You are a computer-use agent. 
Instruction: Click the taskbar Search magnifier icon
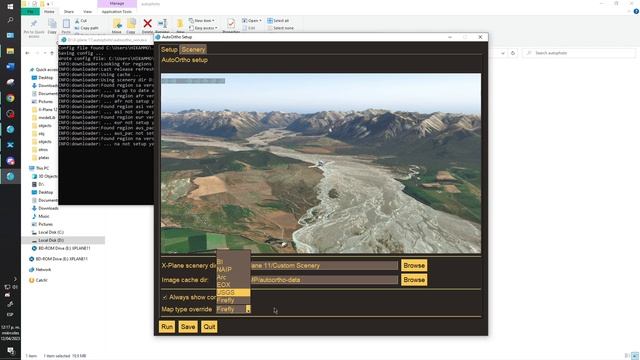(x=10, y=20)
